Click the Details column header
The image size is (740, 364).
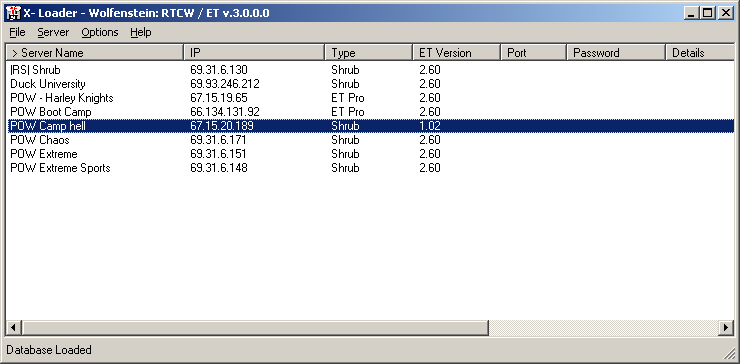(x=700, y=52)
